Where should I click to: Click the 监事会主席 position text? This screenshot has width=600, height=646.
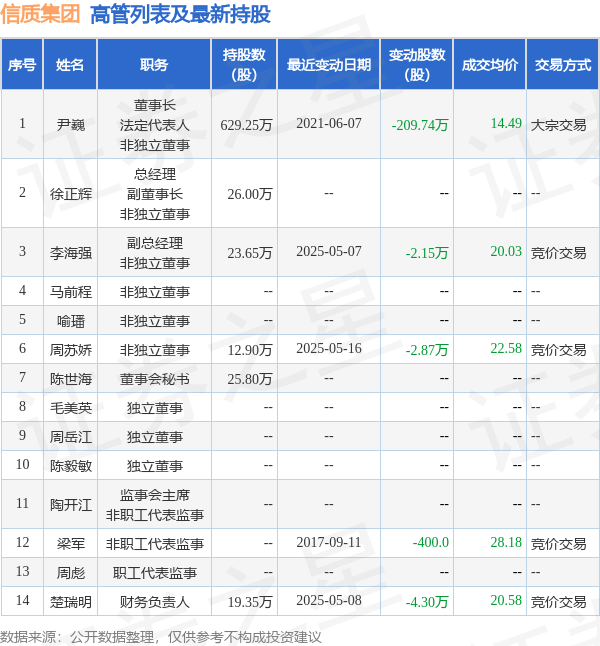[x=155, y=495]
